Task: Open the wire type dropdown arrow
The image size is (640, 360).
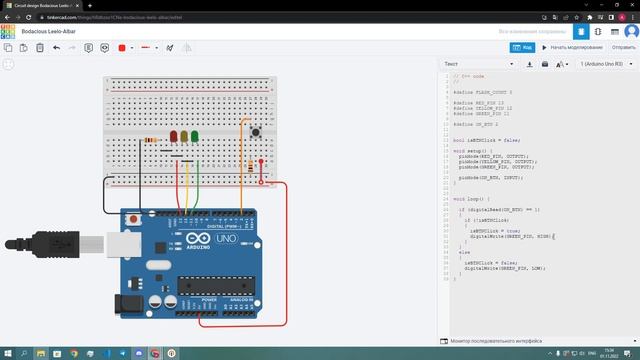Action: click(x=156, y=48)
